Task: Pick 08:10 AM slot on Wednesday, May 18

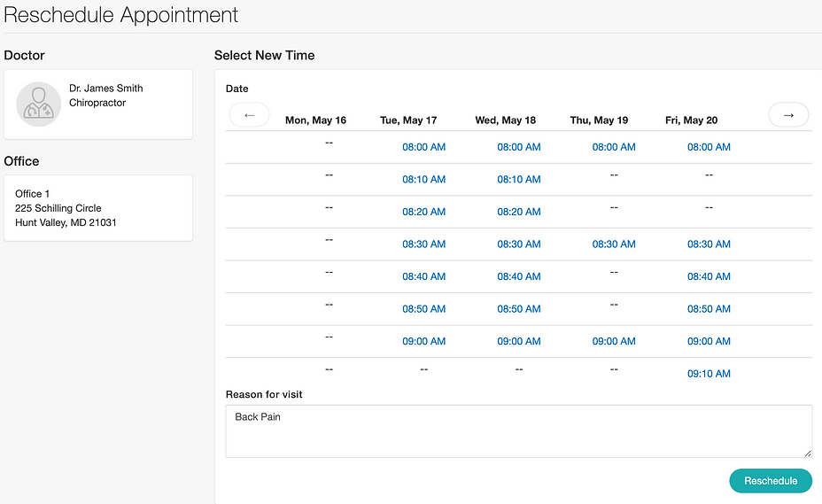Action: pyautogui.click(x=518, y=180)
